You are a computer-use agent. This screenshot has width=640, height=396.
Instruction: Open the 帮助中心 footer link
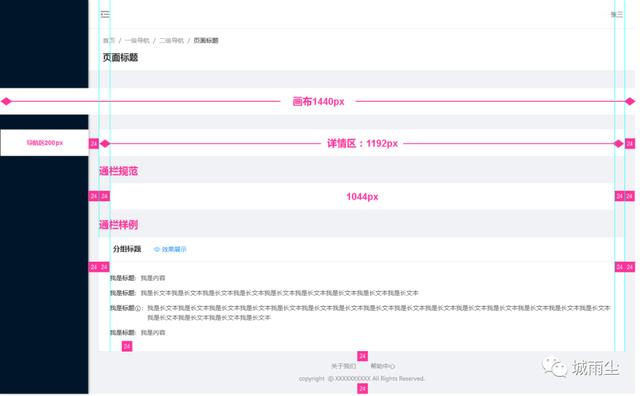pos(382,366)
